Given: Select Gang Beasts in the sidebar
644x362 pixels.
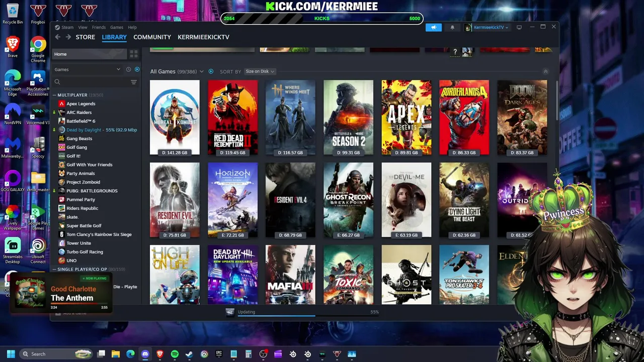Looking at the screenshot, I should pos(79,139).
